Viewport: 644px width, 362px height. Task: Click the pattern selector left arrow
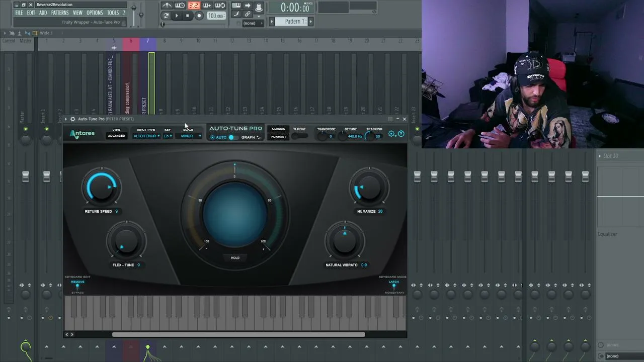tap(272, 21)
